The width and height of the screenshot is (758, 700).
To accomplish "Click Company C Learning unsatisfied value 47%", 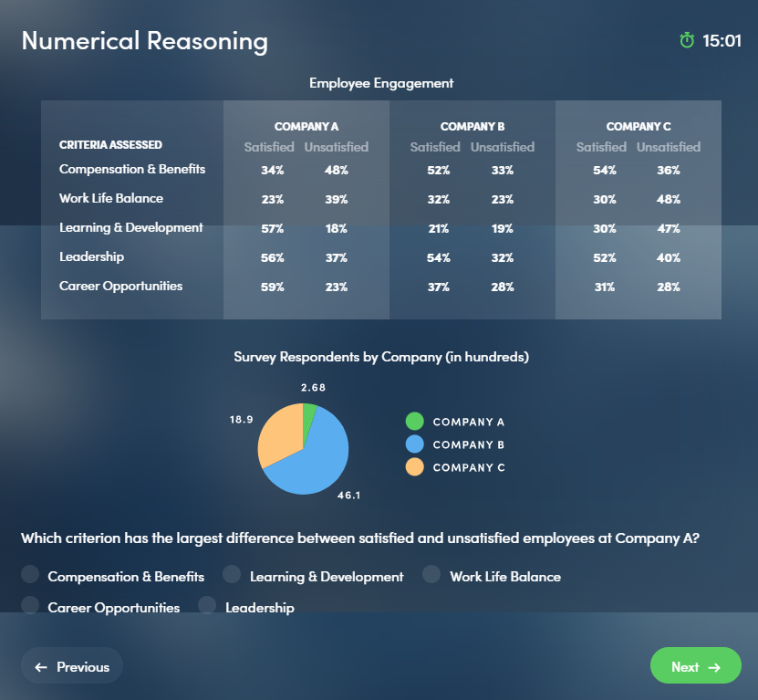I will click(x=669, y=228).
